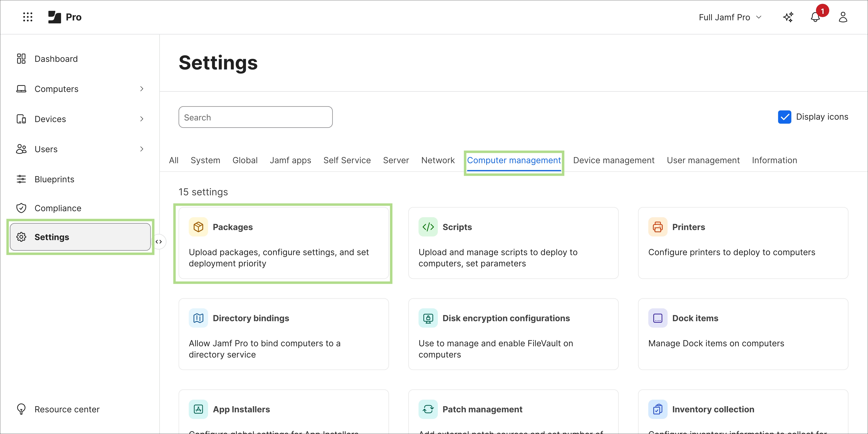
Task: Click the Dashboard sidebar icon
Action: [21, 59]
